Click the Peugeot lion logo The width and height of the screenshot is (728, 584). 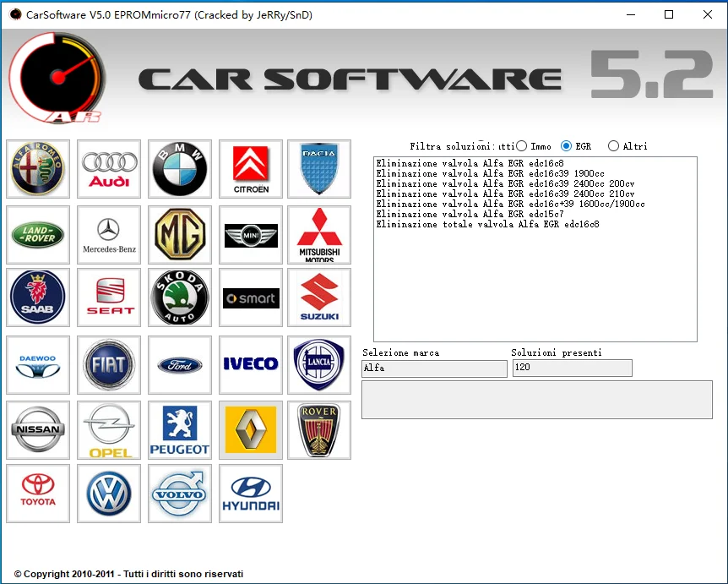180,429
